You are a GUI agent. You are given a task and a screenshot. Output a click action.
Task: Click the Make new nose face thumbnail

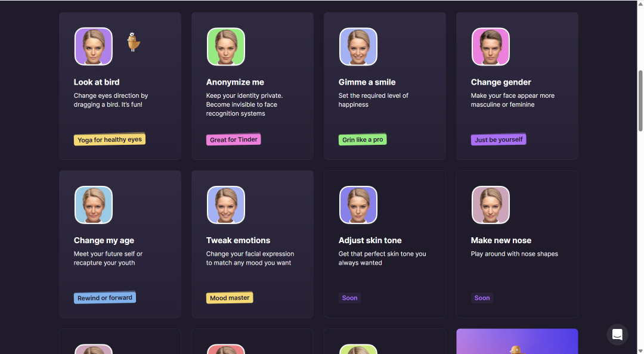click(490, 205)
